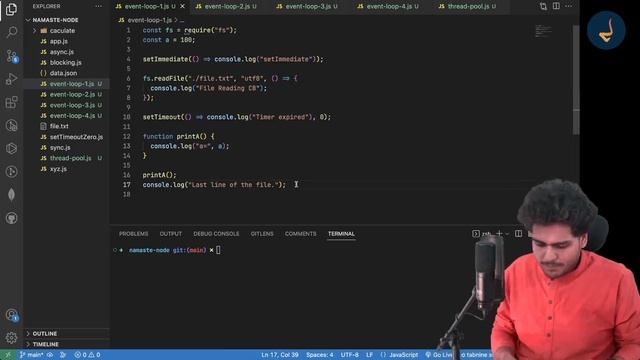Open the OUTPUT panel tab
The height and width of the screenshot is (360, 640).
point(171,234)
